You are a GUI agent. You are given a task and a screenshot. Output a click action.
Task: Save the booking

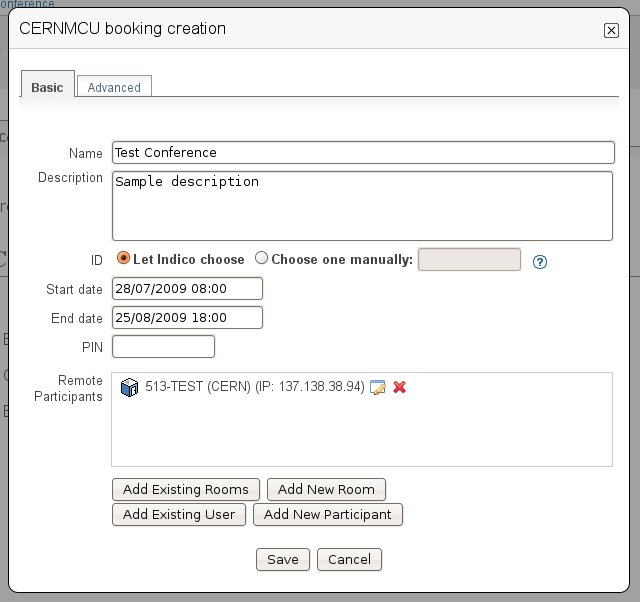coord(283,559)
